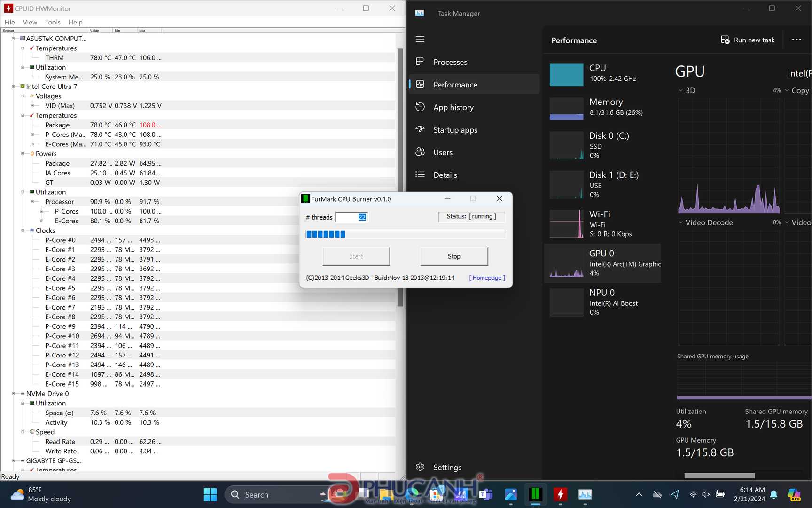Click HWMonitor vertical scrollbar thumb
Viewport: 812px width, 508px height.
(x=400, y=177)
